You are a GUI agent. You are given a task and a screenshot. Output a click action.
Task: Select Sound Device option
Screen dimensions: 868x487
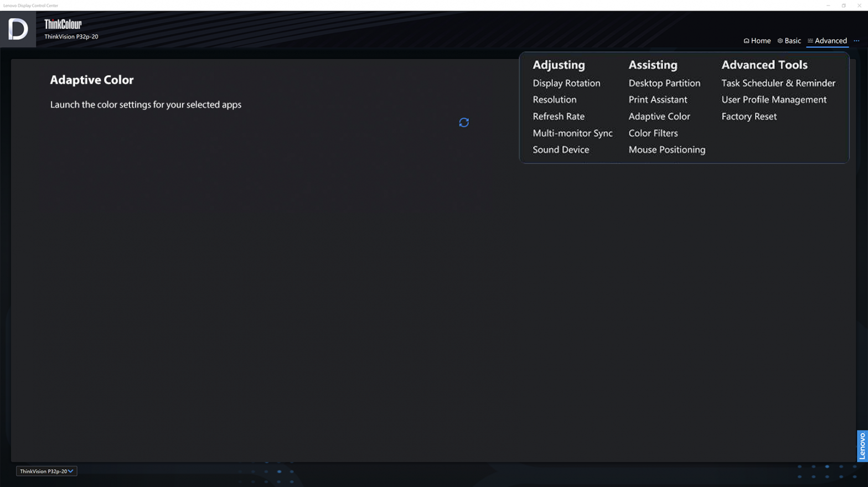click(x=561, y=149)
